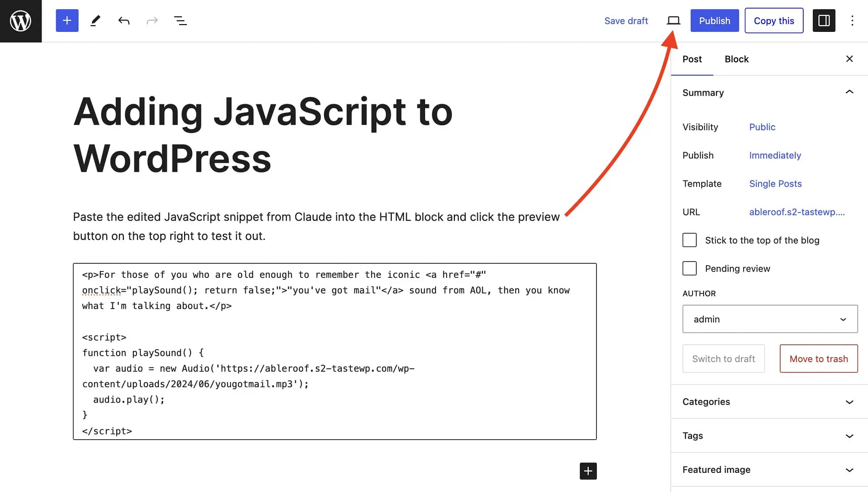This screenshot has width=868, height=492.
Task: Publish the post
Action: [714, 20]
